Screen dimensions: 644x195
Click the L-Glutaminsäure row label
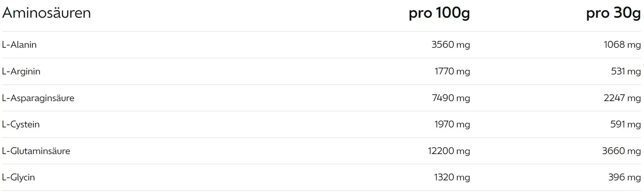point(36,151)
